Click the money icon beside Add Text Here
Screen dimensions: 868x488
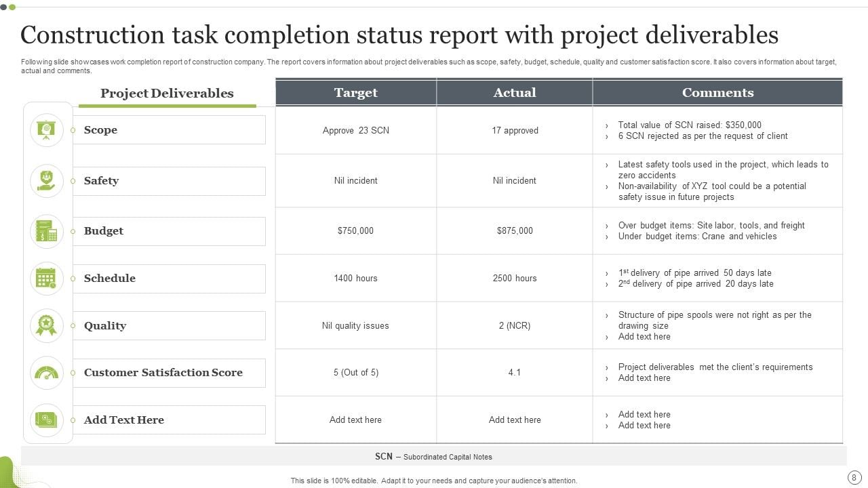tap(47, 420)
